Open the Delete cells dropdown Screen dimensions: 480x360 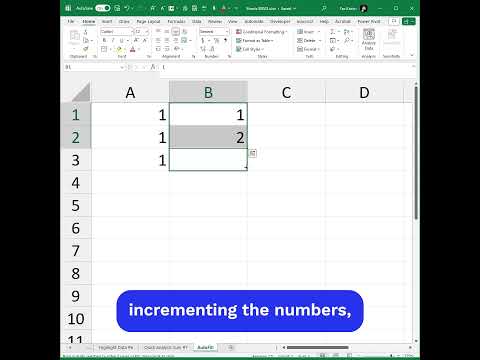point(309,40)
